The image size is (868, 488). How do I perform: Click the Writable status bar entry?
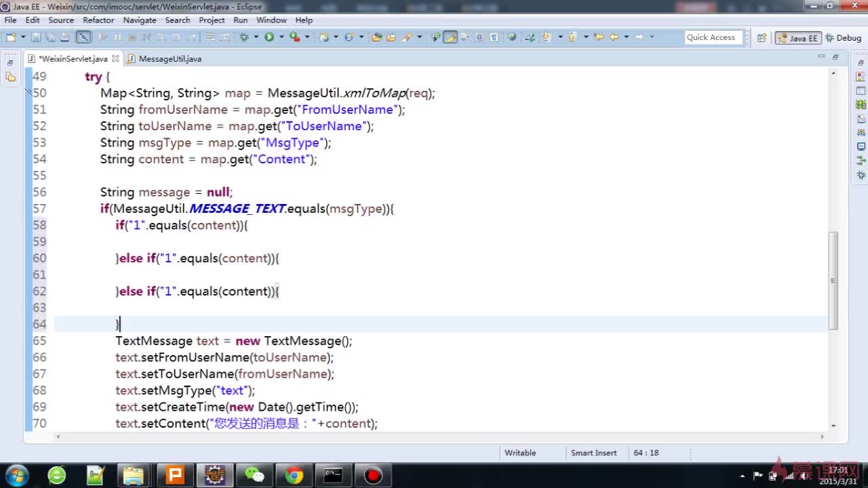tap(520, 453)
